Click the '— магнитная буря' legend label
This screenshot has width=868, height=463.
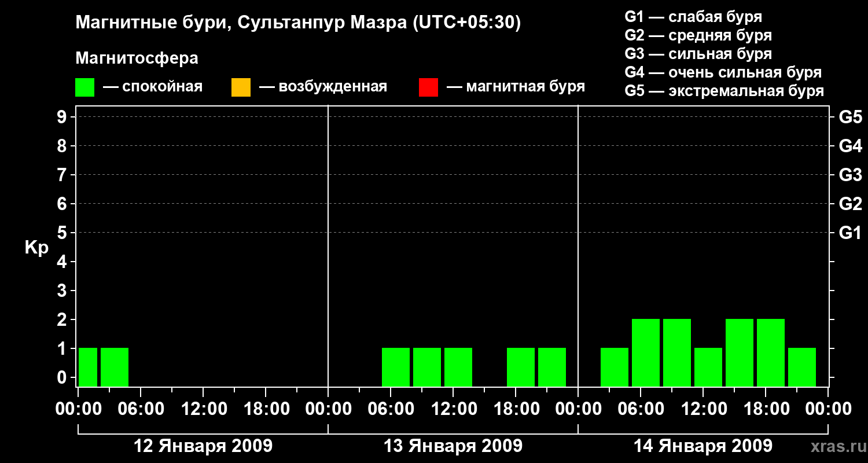pos(516,87)
